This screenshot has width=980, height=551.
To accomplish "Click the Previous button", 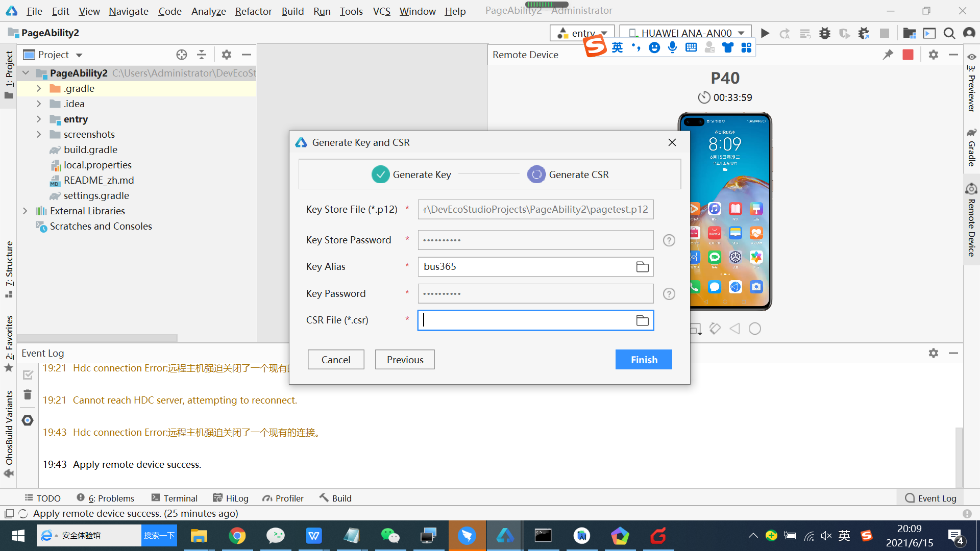I will coord(405,360).
